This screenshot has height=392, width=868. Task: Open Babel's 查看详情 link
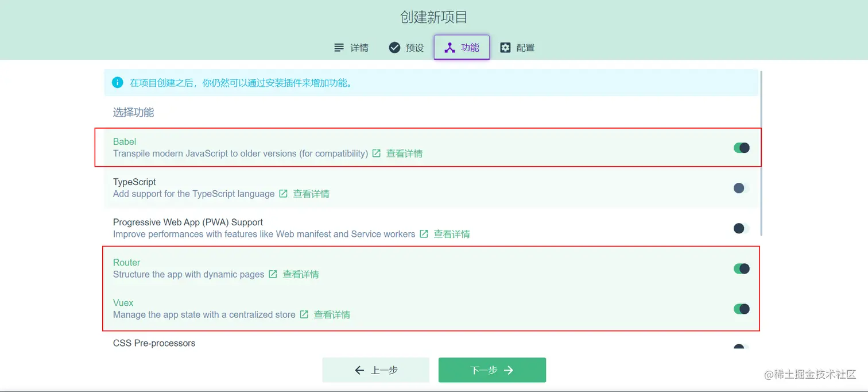[x=404, y=153]
